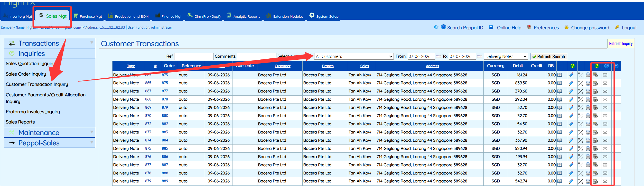Expand the Maintenance sidebar section
Screen dimensions: 644x186
(x=50, y=133)
